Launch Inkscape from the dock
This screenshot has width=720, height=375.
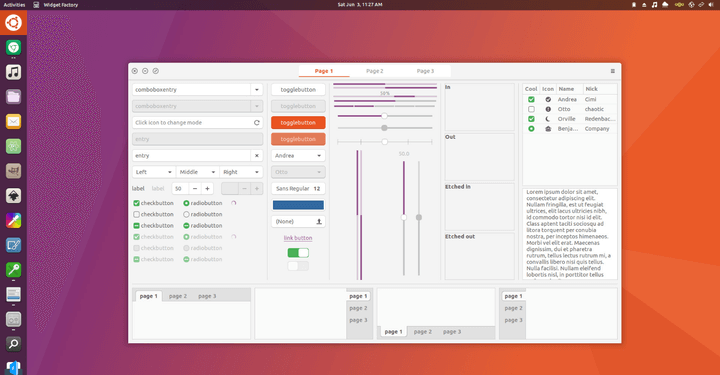pyautogui.click(x=13, y=196)
